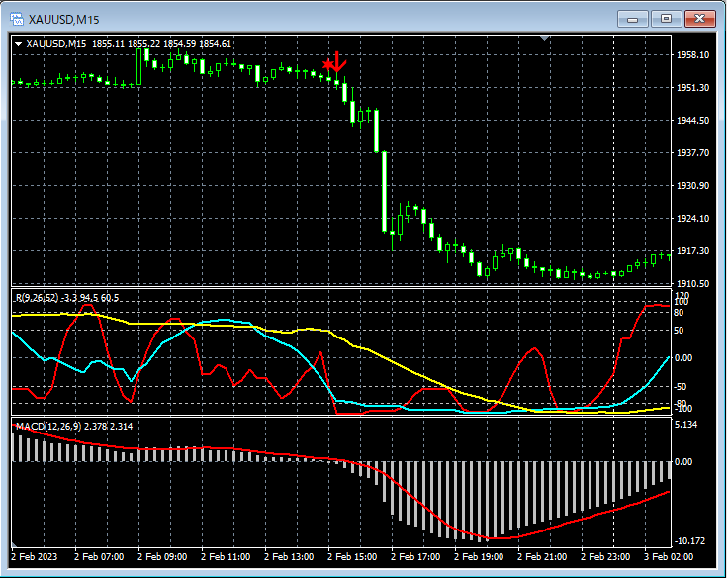This screenshot has height=578, width=728.
Task: Click the 2 Feb 15:00 time axis label
Action: [354, 557]
